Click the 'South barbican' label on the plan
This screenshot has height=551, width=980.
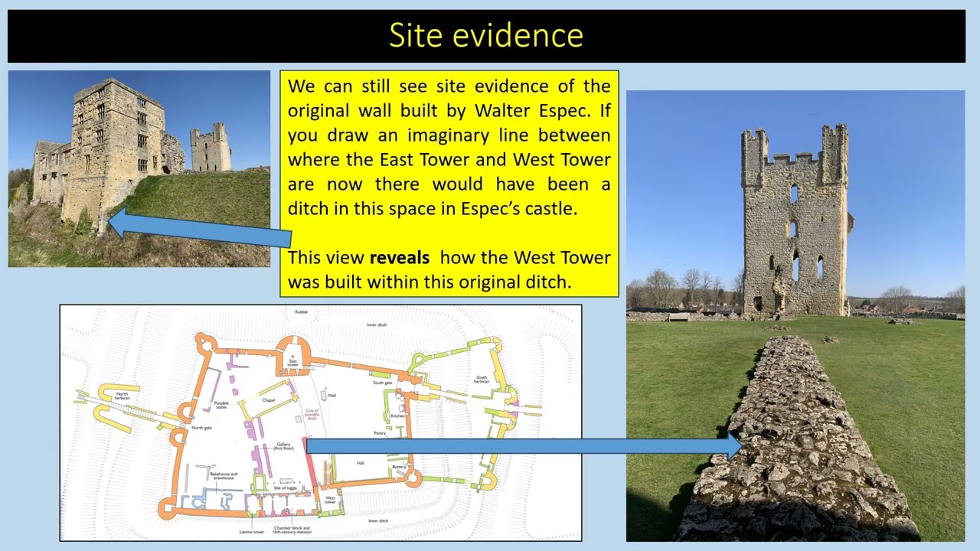[481, 379]
